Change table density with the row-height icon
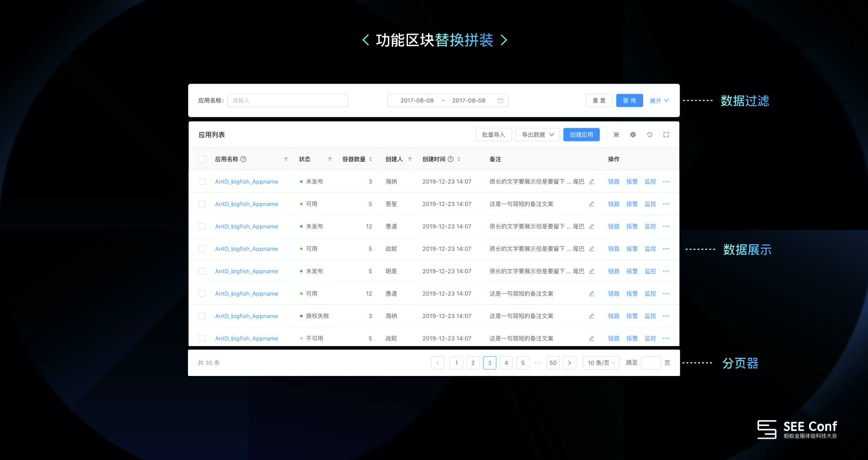The width and height of the screenshot is (868, 460). 617,135
